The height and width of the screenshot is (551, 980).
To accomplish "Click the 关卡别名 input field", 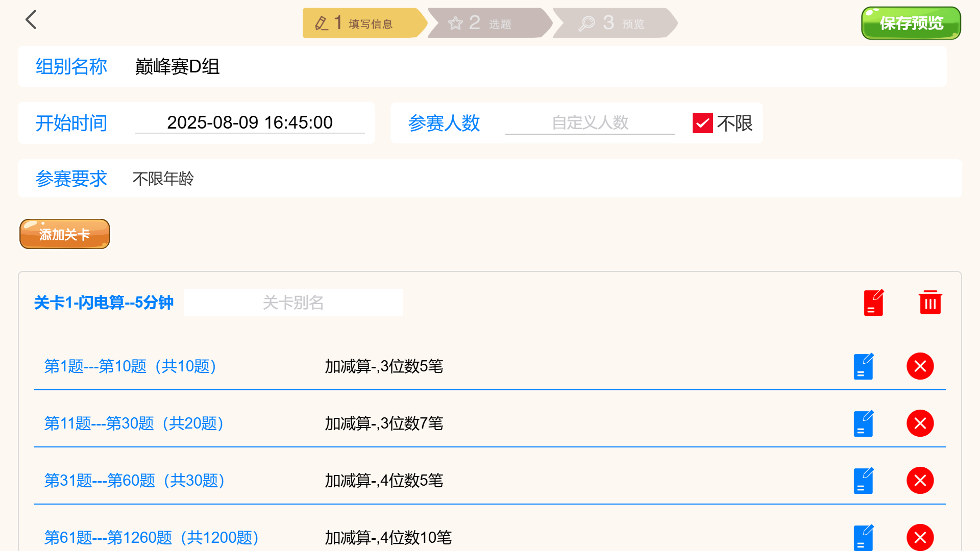I will [x=293, y=303].
